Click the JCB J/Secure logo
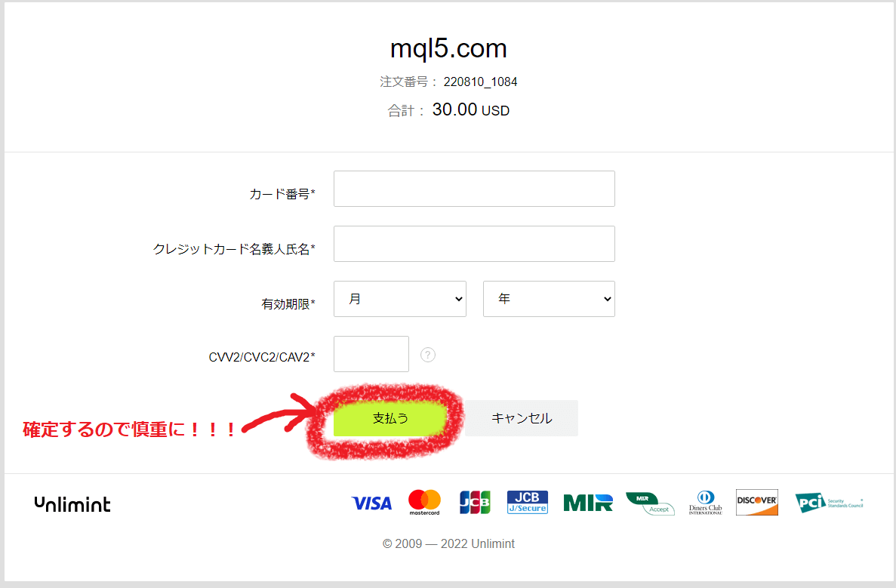The height and width of the screenshot is (588, 896). pos(528,502)
